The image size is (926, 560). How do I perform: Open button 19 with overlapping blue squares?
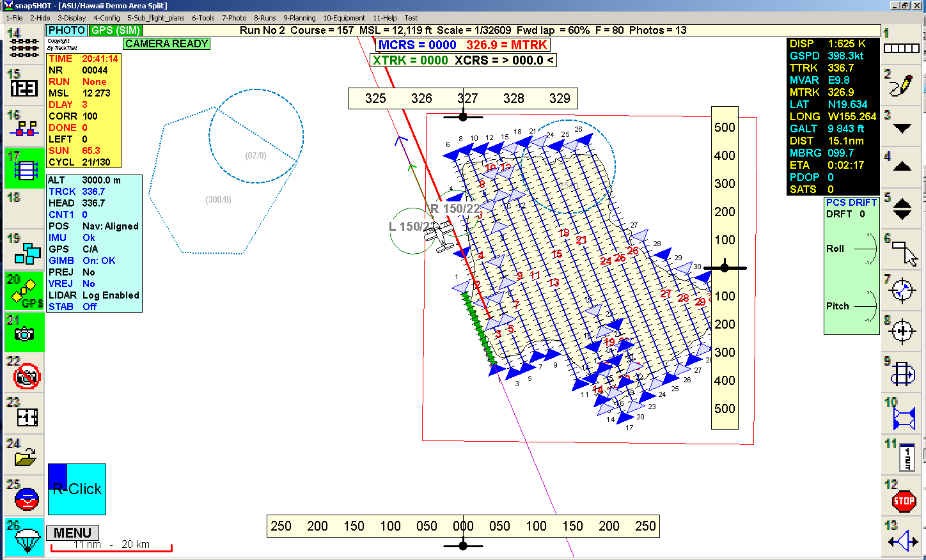pos(24,249)
